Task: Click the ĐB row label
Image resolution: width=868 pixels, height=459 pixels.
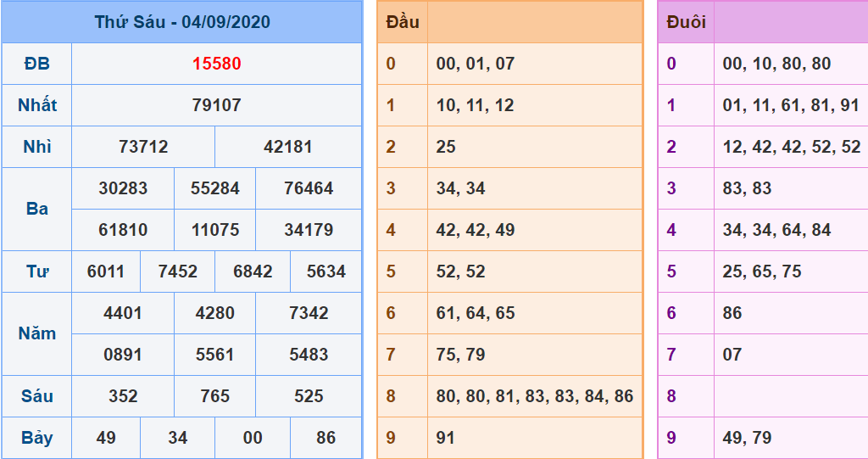Action: [x=36, y=64]
